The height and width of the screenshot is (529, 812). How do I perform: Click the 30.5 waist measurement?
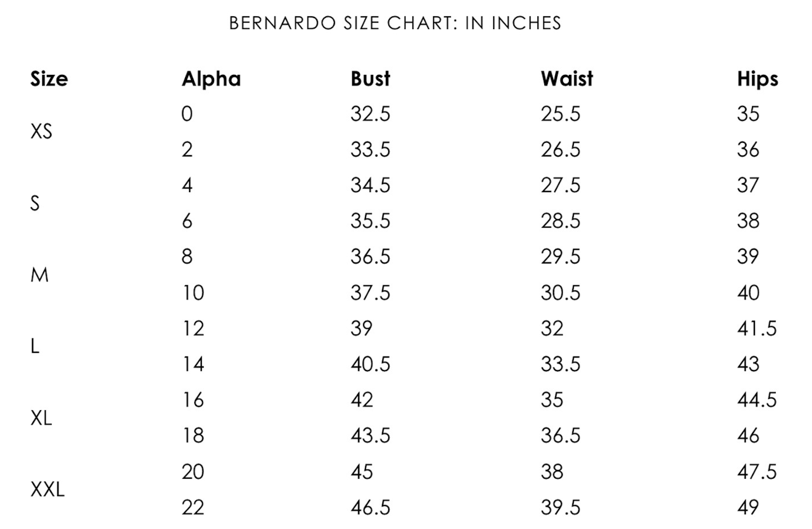coord(561,293)
